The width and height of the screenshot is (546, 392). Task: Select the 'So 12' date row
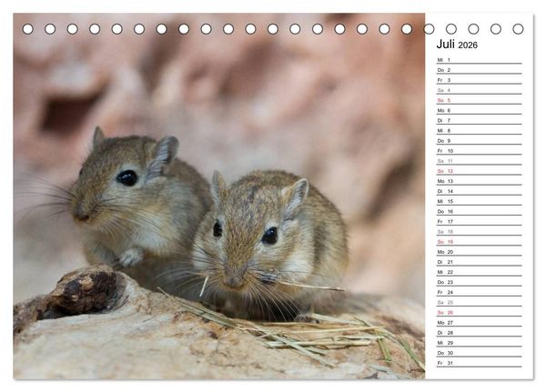click(480, 171)
